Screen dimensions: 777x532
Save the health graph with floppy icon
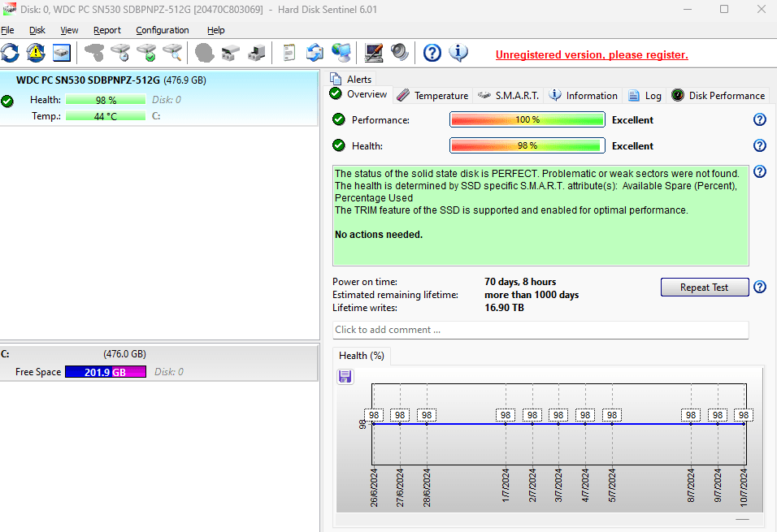(x=345, y=376)
